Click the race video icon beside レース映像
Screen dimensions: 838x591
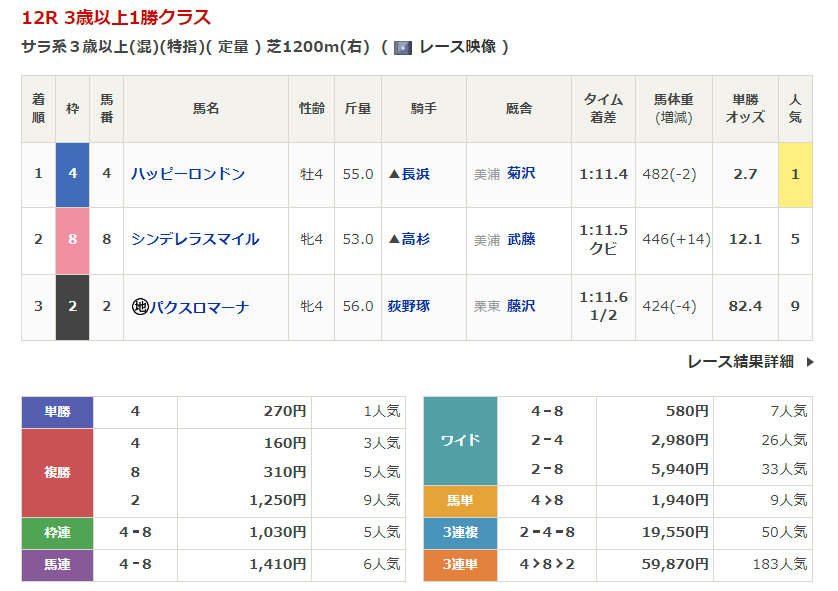point(403,47)
